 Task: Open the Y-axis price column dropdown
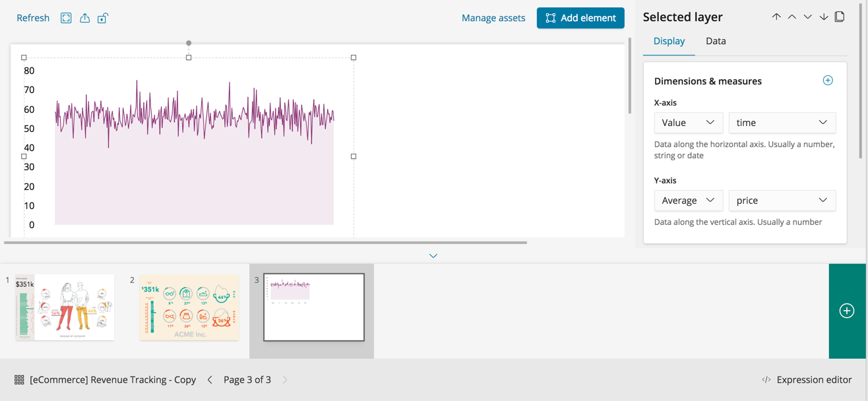coord(782,200)
